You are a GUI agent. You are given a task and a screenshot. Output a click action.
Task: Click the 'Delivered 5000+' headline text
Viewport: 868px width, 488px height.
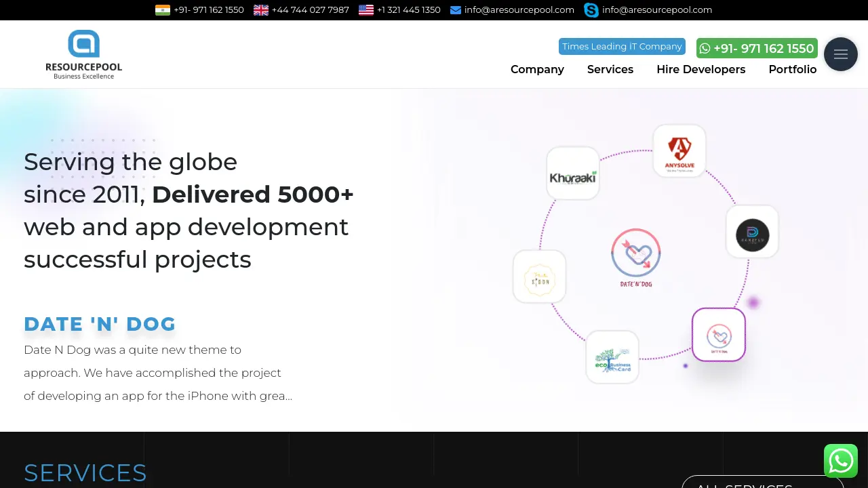coord(253,195)
